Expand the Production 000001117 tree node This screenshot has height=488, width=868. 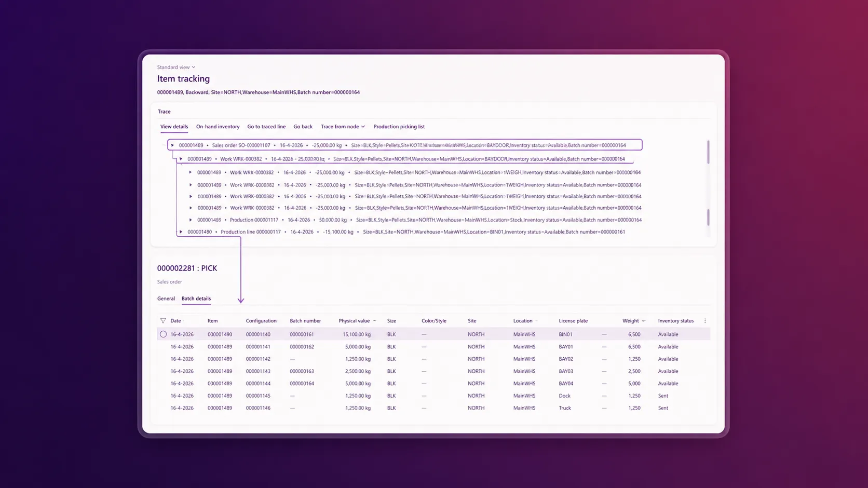tap(191, 220)
